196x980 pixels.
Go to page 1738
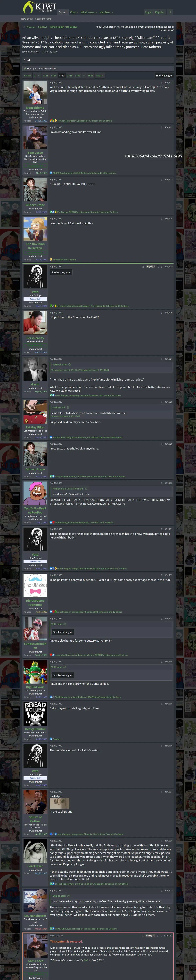(x=70, y=76)
